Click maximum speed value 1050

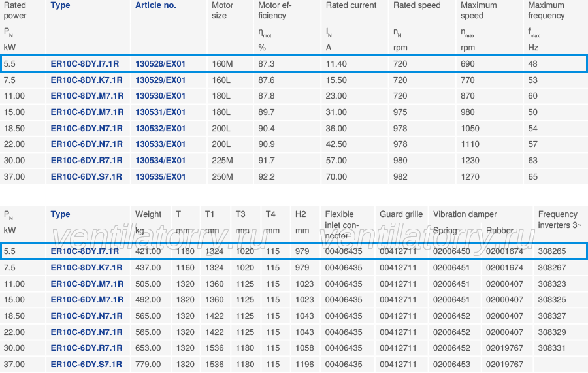[470, 129]
